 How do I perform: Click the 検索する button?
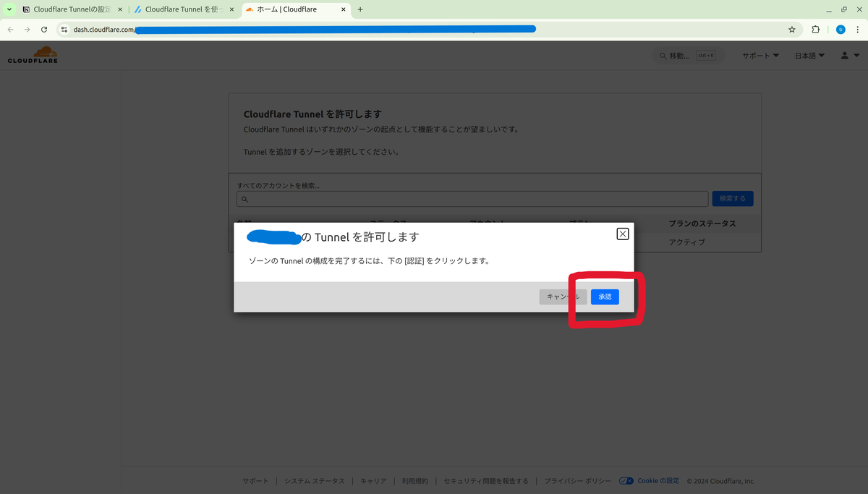coord(733,198)
